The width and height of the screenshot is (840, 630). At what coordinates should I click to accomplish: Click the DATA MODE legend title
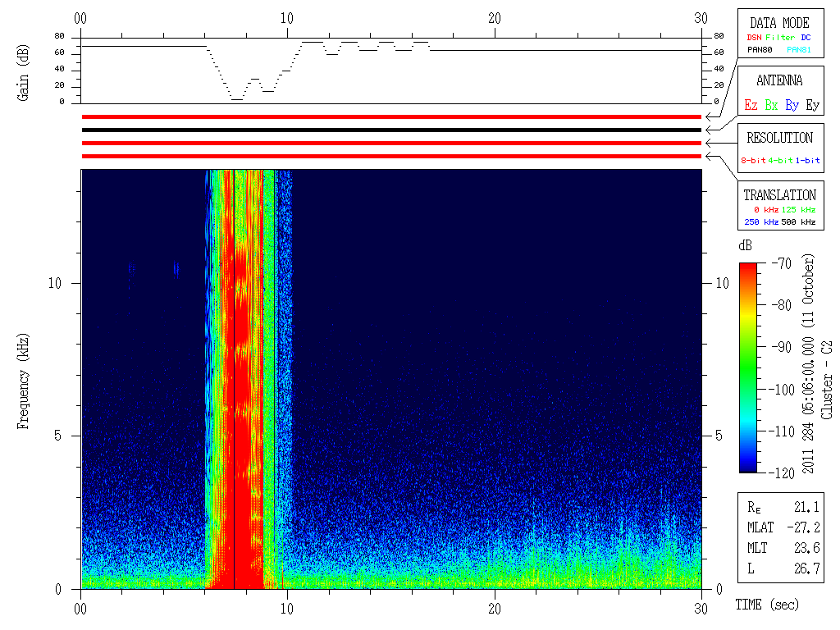tap(779, 23)
